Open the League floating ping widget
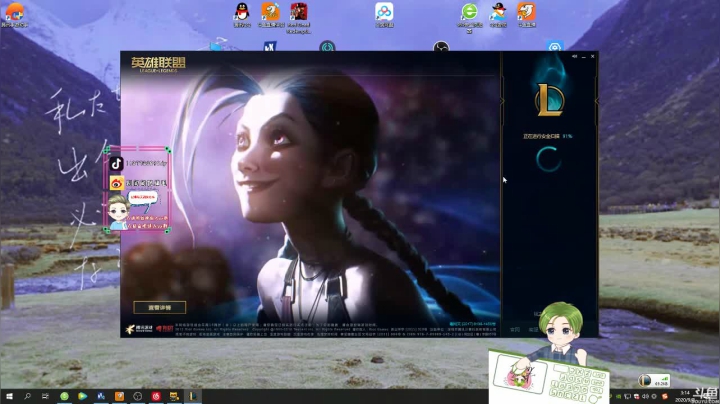 pyautogui.click(x=654, y=381)
